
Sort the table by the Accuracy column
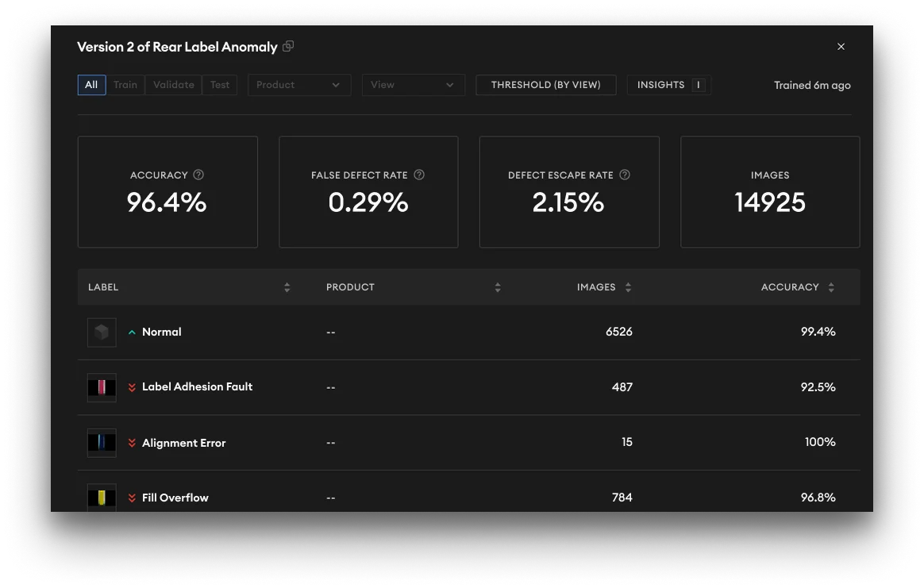(x=831, y=286)
